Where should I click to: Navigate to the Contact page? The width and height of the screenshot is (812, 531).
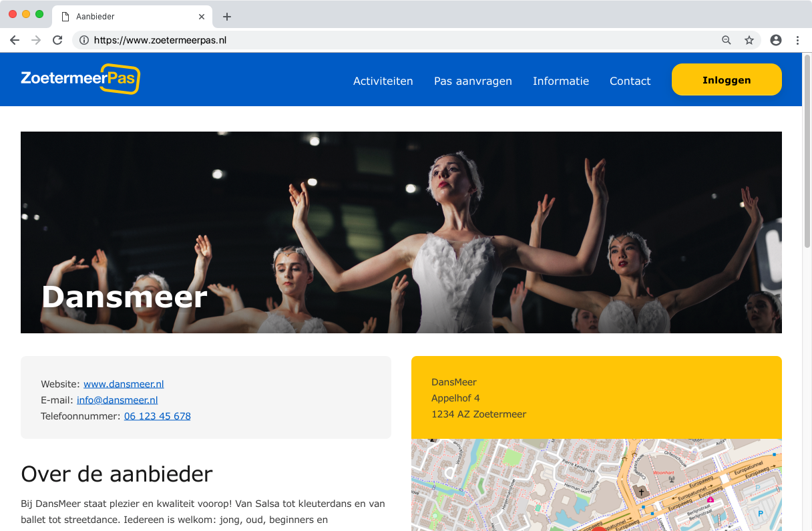point(630,81)
